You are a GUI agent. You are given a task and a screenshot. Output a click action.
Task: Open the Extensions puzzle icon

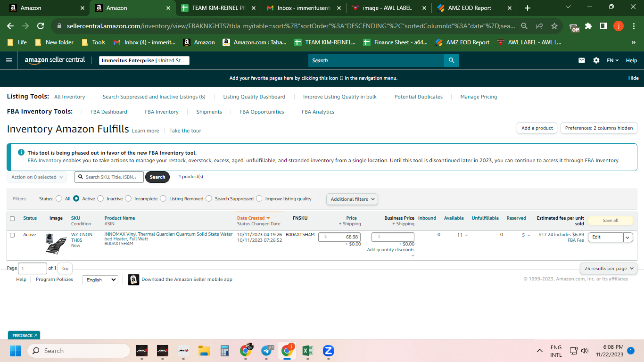pyautogui.click(x=588, y=26)
